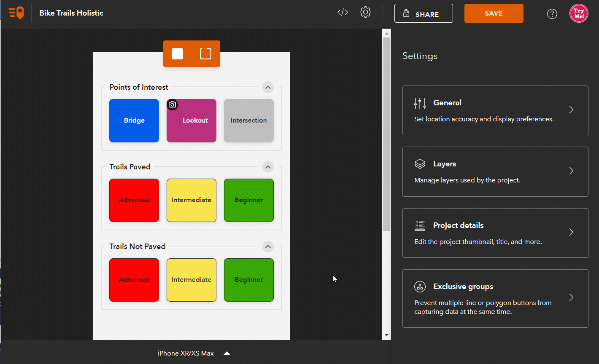Viewport: 599px width, 364px height.
Task: Collapse the Points of Interest group
Action: tap(268, 87)
